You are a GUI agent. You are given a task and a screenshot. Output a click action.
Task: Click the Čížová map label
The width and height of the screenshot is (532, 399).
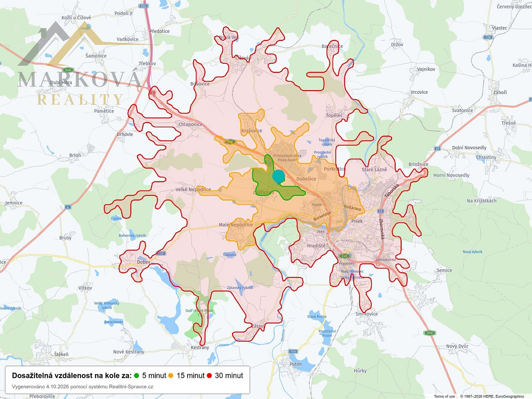click(242, 58)
